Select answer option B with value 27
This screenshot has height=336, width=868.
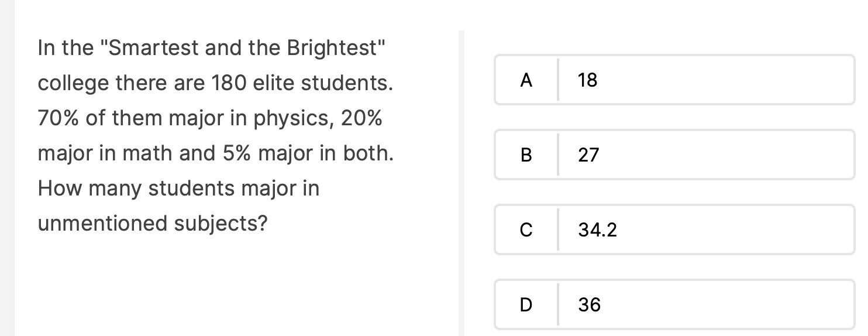(x=675, y=155)
